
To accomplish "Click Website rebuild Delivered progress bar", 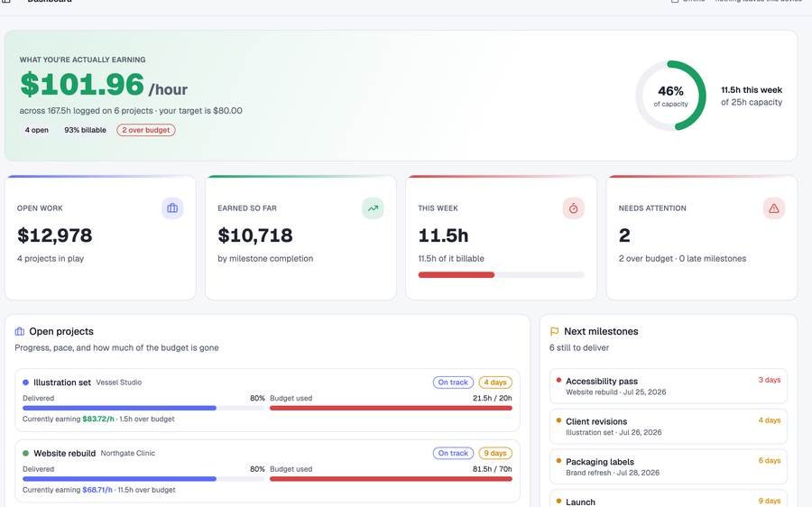I will 143,479.
